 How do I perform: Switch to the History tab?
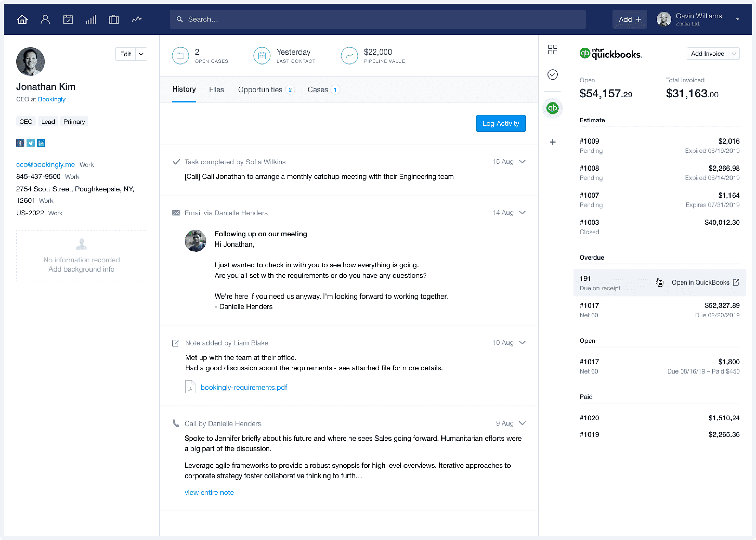pos(184,89)
